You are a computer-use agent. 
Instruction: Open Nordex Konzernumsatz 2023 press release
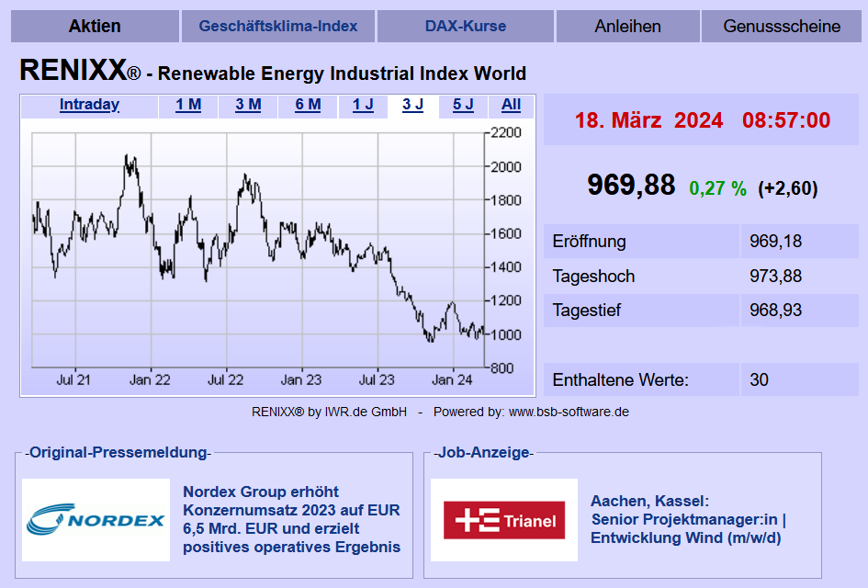pyautogui.click(x=292, y=520)
